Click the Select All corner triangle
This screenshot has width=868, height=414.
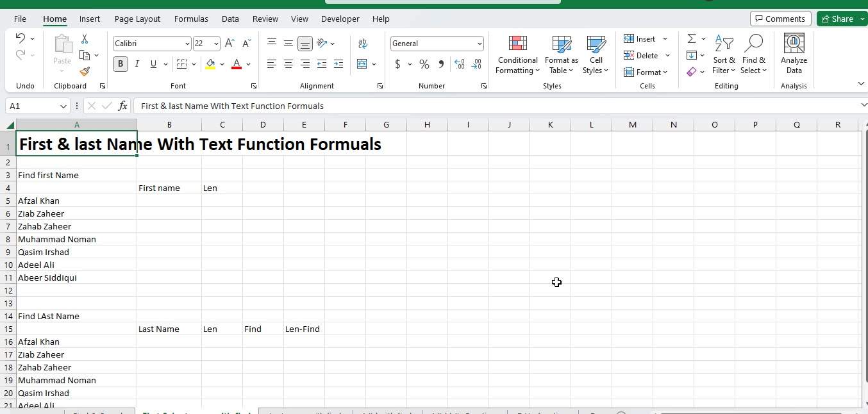10,125
